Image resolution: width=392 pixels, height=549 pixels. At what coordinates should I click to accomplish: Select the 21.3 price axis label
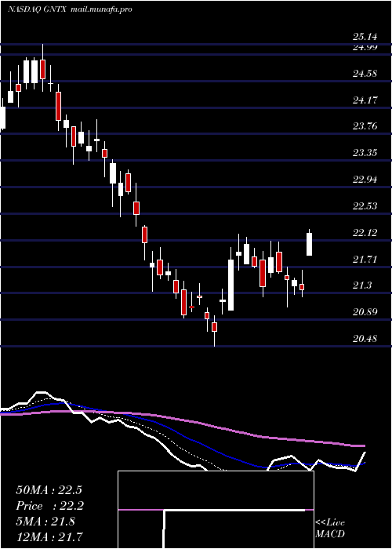[x=362, y=285]
